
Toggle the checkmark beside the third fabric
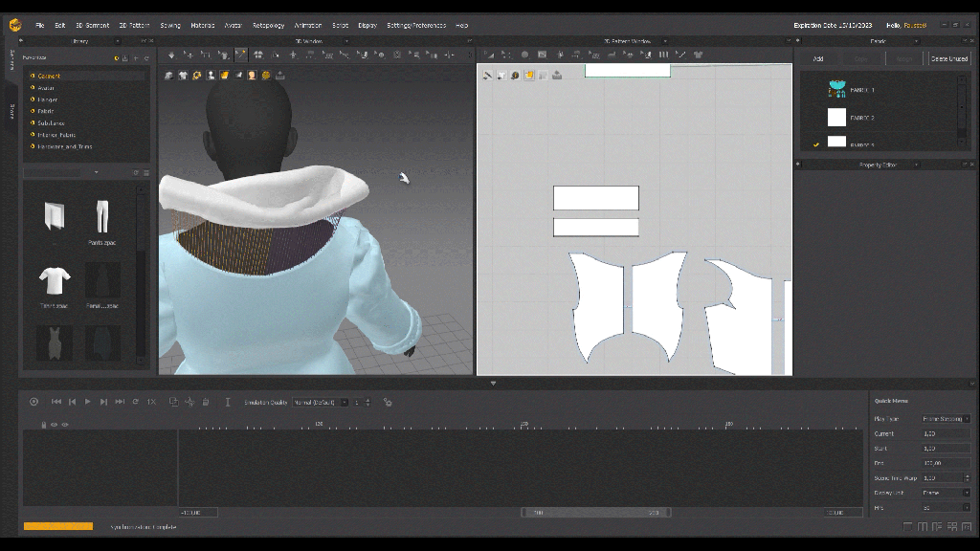click(x=816, y=144)
